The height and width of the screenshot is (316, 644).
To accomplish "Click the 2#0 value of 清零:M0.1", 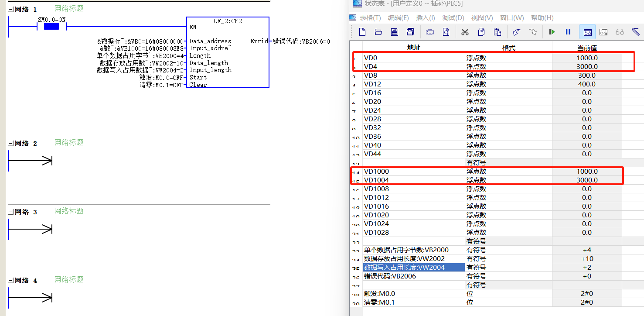I will [x=587, y=302].
